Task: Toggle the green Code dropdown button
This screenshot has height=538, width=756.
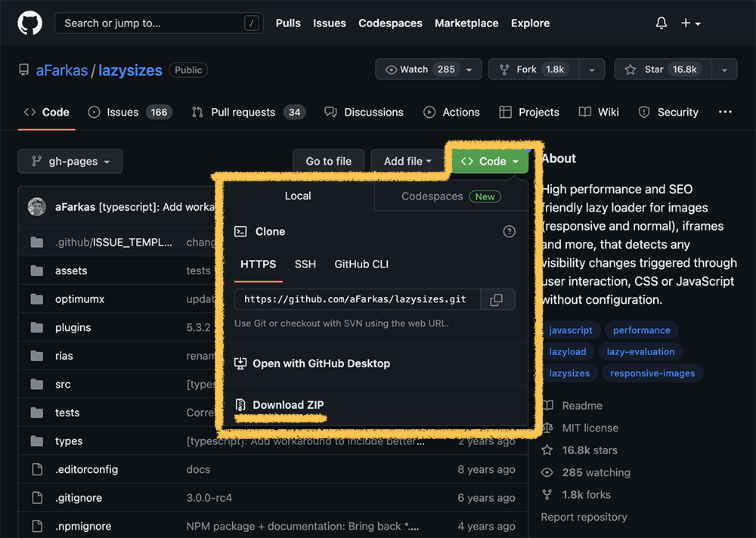Action: pyautogui.click(x=490, y=161)
